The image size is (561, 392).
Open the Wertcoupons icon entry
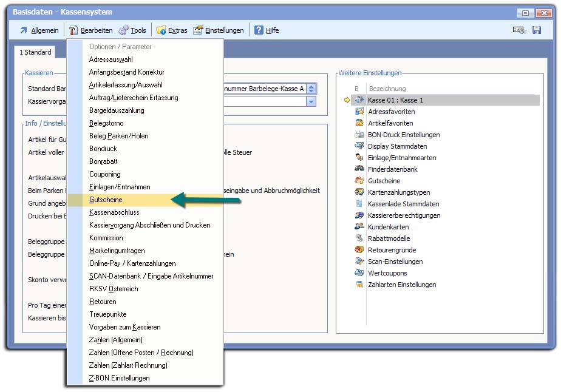[359, 273]
